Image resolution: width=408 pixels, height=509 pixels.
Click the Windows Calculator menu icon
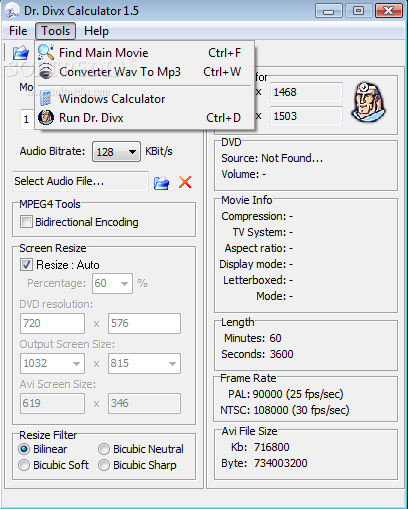pyautogui.click(x=46, y=99)
